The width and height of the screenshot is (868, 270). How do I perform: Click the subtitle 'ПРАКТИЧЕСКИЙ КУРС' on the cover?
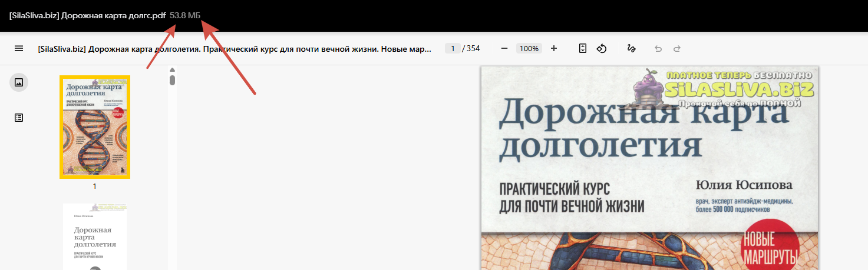554,190
